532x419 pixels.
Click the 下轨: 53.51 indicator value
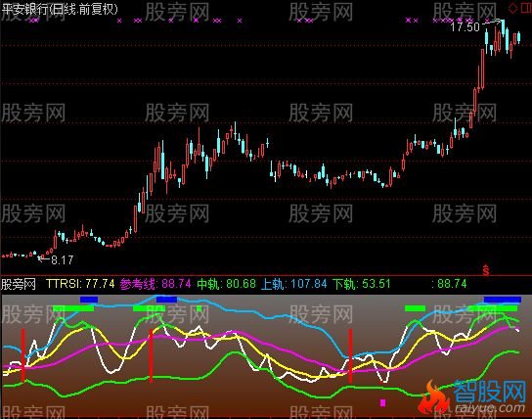point(361,284)
